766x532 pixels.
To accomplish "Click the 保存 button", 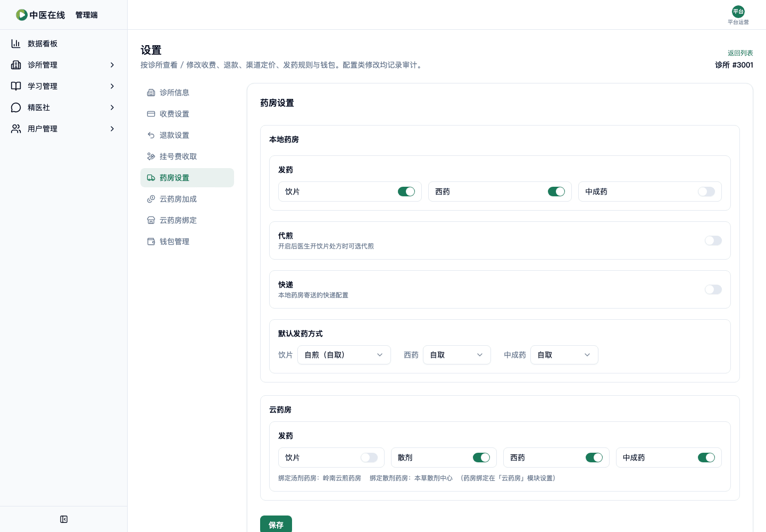I will click(276, 524).
